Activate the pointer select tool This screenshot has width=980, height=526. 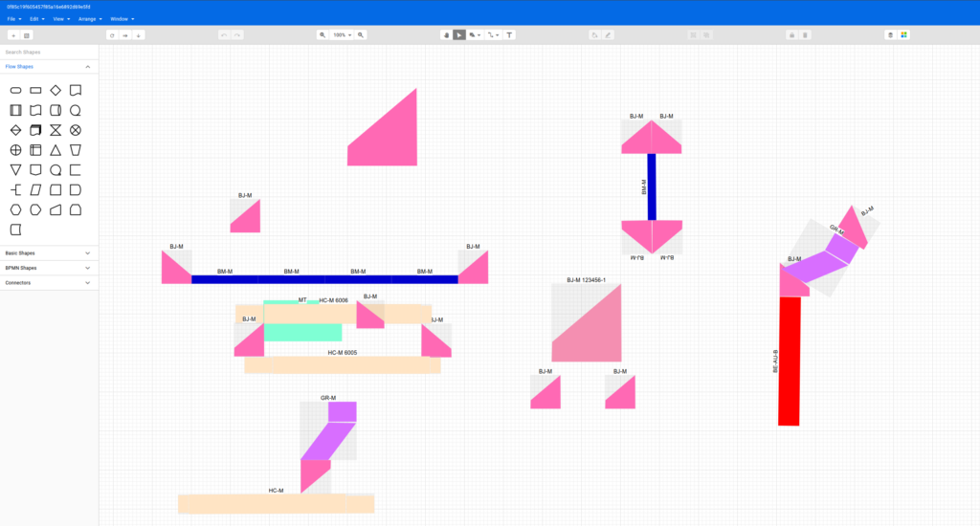(459, 34)
